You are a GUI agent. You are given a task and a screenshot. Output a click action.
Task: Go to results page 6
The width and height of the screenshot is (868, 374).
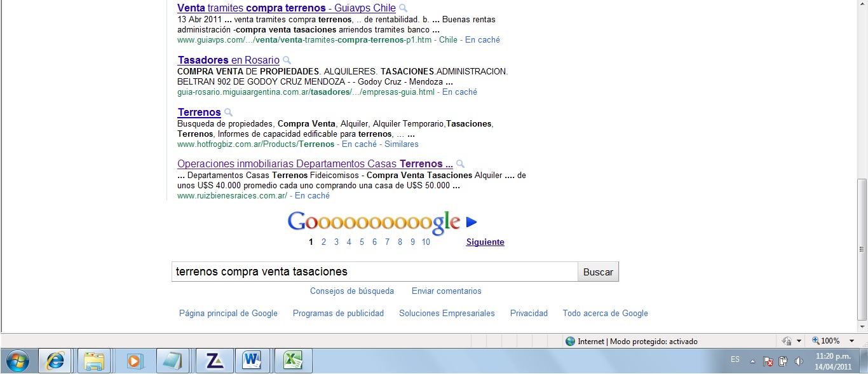pos(375,242)
